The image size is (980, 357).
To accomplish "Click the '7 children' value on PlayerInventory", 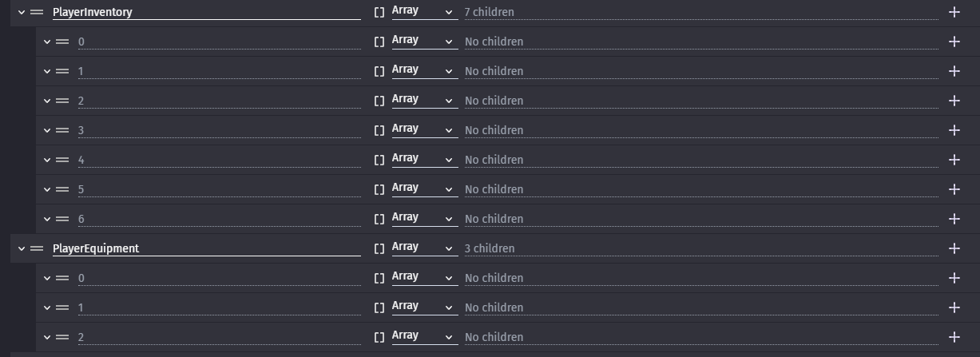I will coord(490,12).
